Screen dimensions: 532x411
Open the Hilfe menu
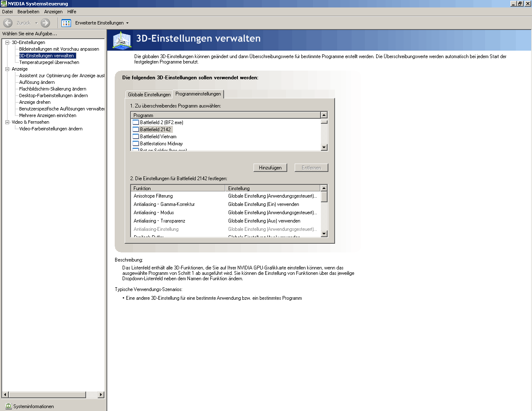pos(72,12)
